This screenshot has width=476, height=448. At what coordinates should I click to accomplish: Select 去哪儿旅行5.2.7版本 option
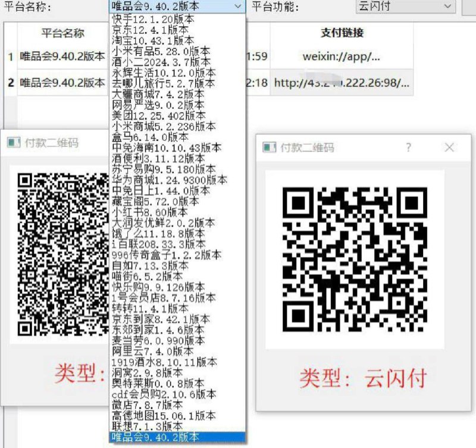(177, 83)
